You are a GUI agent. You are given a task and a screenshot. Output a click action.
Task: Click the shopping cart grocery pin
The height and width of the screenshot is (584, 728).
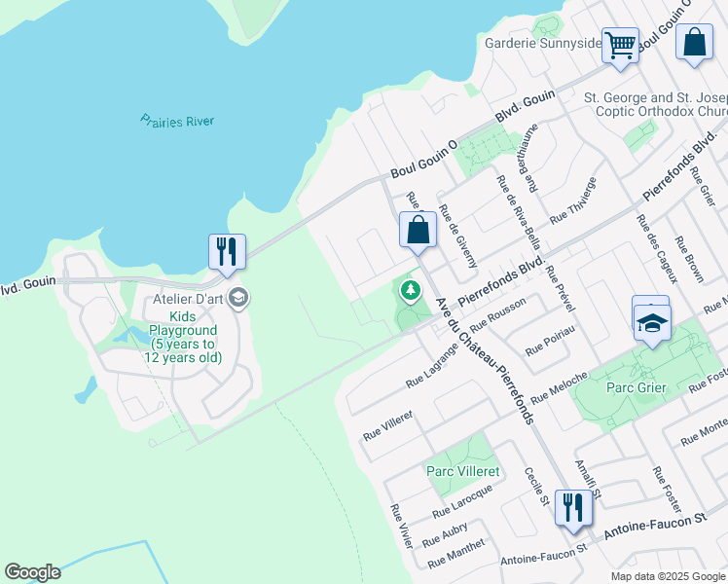620,45
